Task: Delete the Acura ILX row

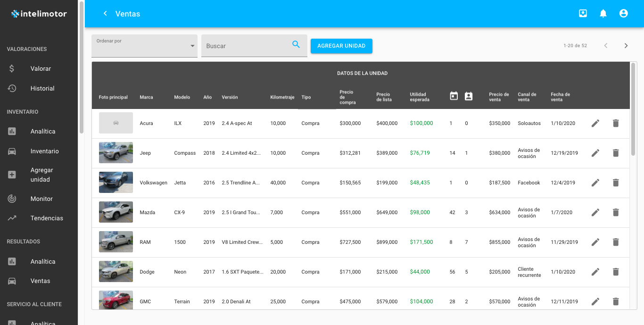Action: point(615,123)
